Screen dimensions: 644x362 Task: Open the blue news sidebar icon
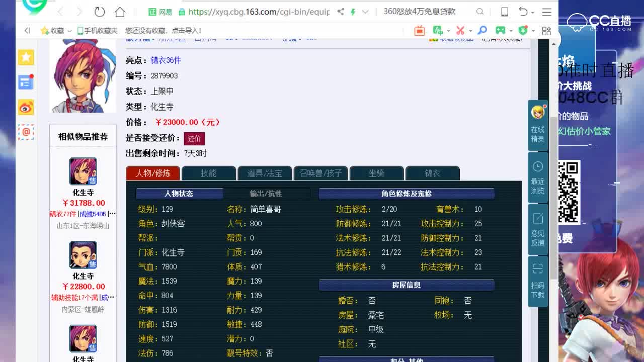click(x=26, y=82)
